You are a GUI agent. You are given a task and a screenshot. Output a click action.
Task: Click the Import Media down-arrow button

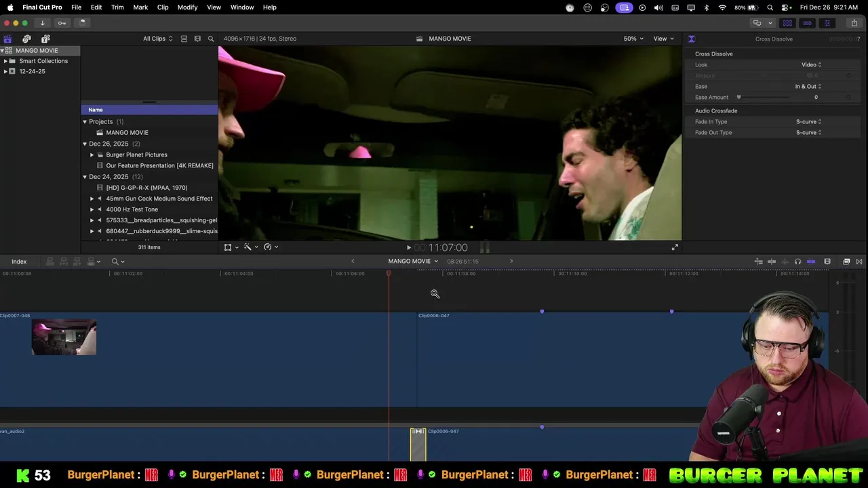click(42, 22)
